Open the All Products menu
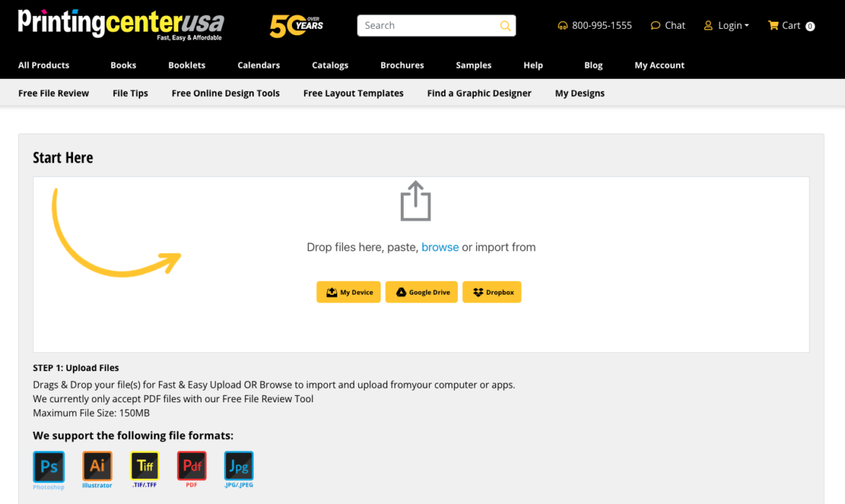845x504 pixels. point(44,65)
